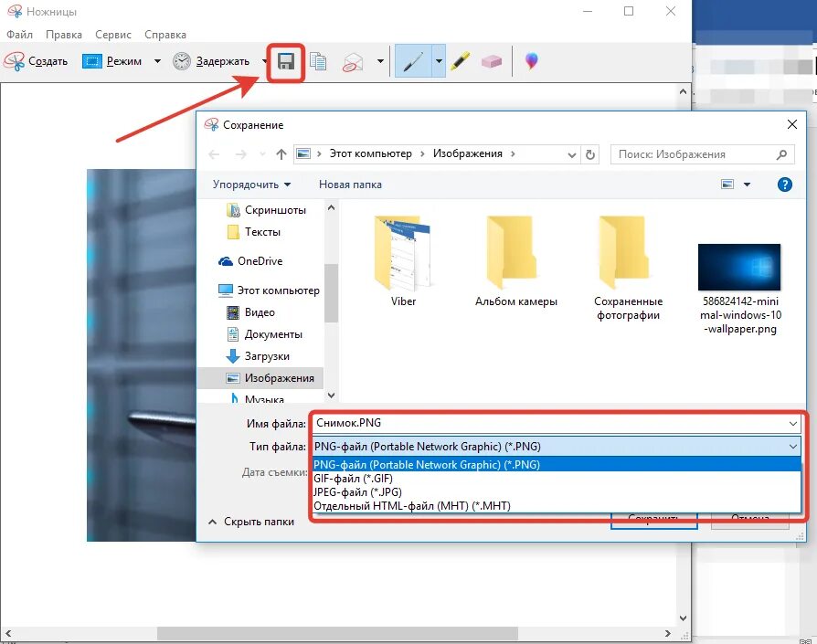This screenshot has width=817, height=644.
Task: Click Скрыть папки to collapse folders
Action: tap(251, 522)
